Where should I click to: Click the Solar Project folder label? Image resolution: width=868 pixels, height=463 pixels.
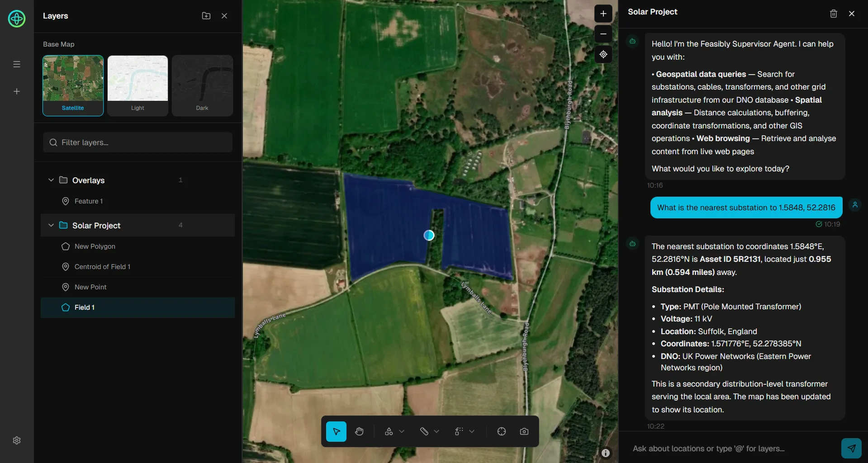click(96, 226)
